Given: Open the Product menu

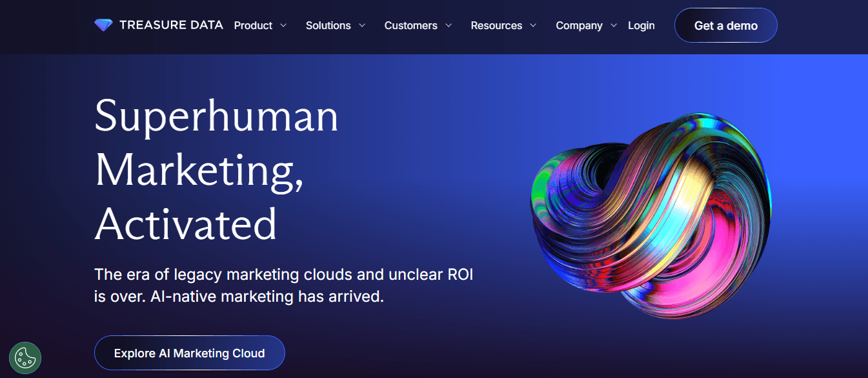Looking at the screenshot, I should click(253, 26).
